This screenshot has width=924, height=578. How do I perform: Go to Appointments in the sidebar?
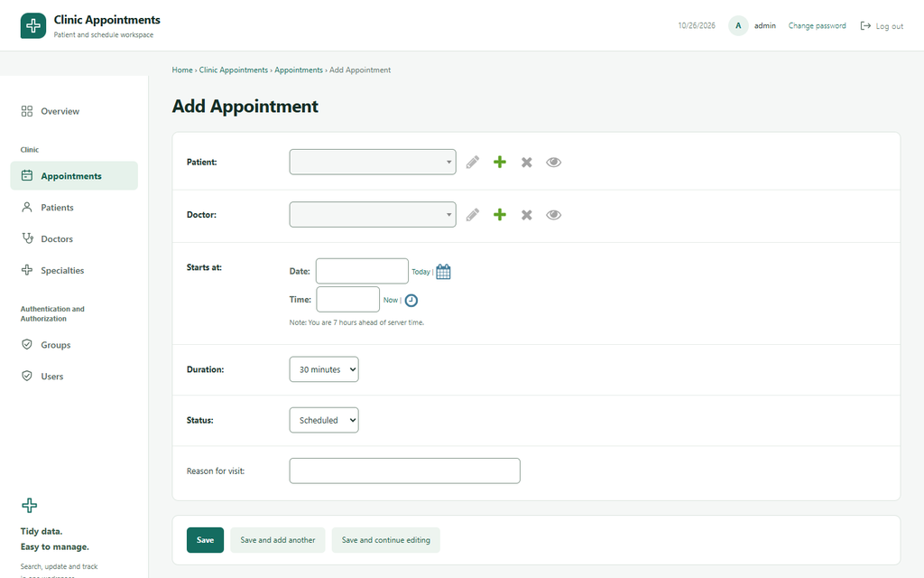pos(74,176)
